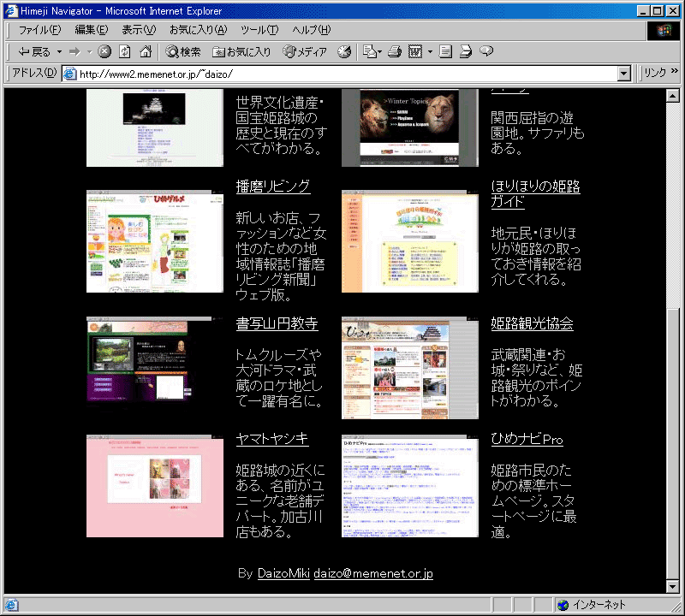Image resolution: width=685 pixels, height=616 pixels.
Task: Print the page with the printer icon
Action: click(395, 51)
